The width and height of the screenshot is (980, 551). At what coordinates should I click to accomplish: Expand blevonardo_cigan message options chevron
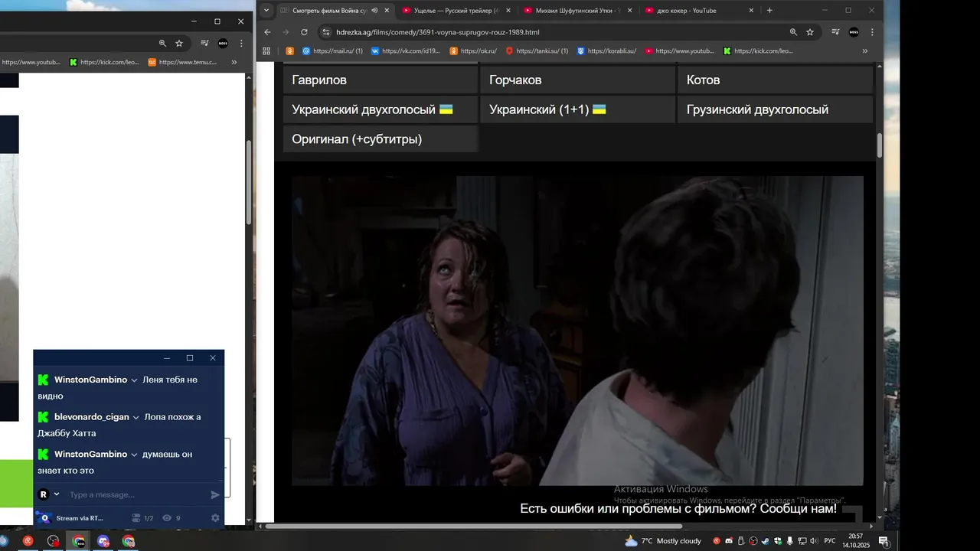pos(137,418)
